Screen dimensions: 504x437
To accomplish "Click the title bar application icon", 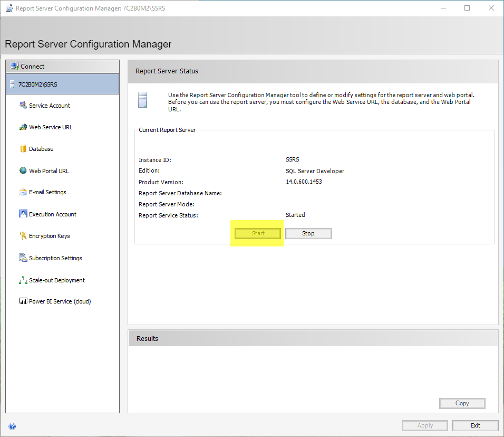I will (x=8, y=8).
